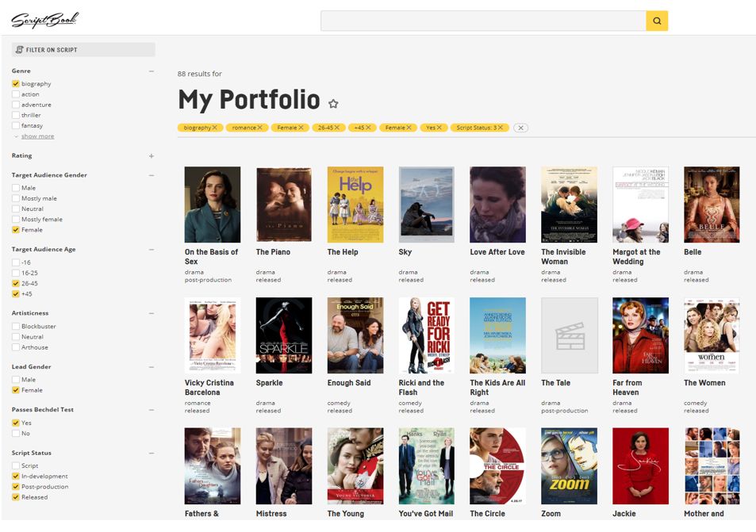
Task: Show more genre options
Action: [37, 136]
